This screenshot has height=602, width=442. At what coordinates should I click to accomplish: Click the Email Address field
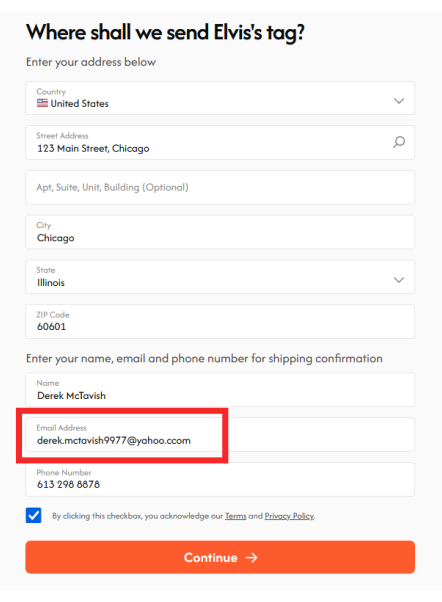(220, 434)
